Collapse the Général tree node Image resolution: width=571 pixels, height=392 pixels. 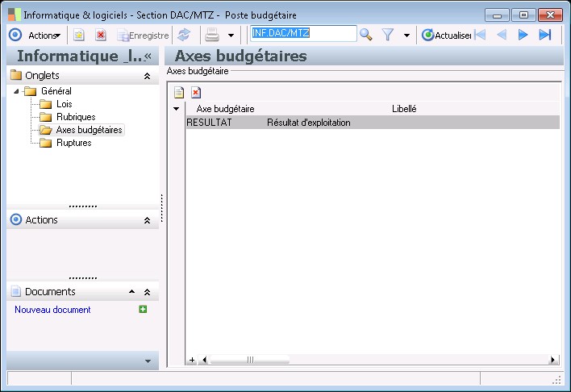click(16, 91)
